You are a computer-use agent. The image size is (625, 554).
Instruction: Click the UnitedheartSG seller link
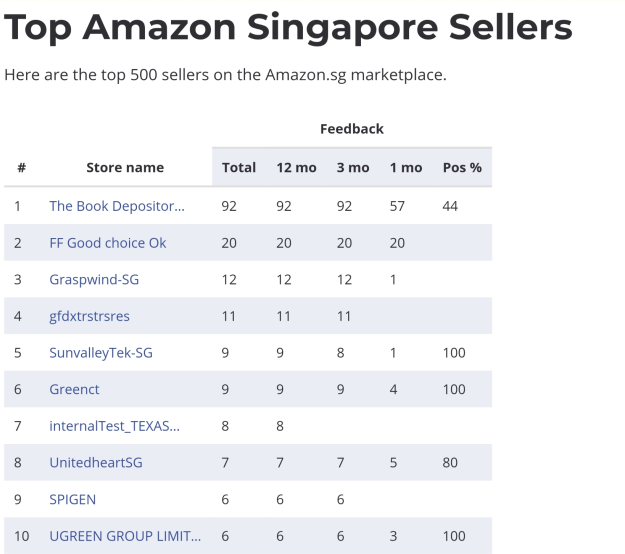(96, 463)
